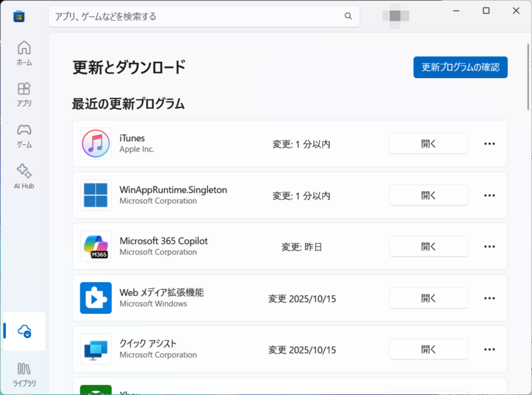
Task: Click the Microsoft Windows publisher text
Action: (153, 304)
